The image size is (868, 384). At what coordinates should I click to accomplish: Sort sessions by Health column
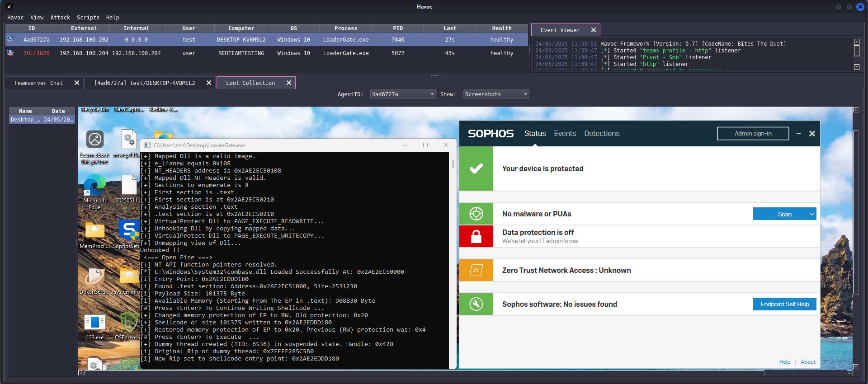click(x=502, y=28)
